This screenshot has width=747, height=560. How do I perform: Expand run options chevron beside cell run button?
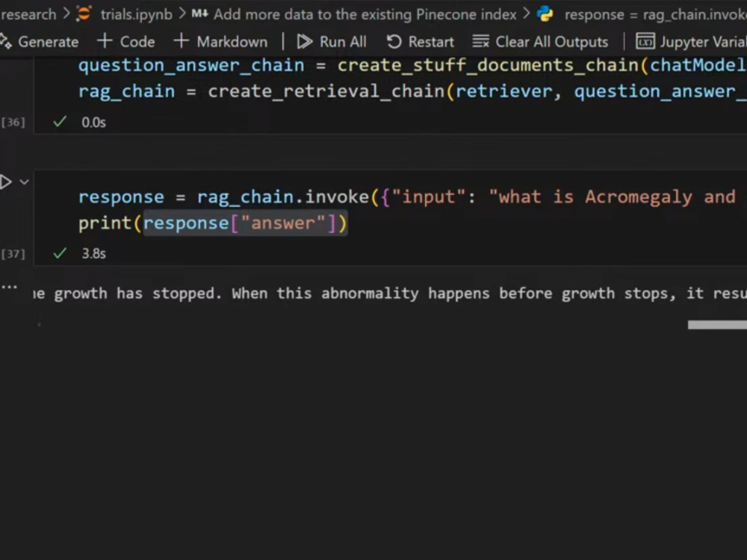tap(25, 182)
